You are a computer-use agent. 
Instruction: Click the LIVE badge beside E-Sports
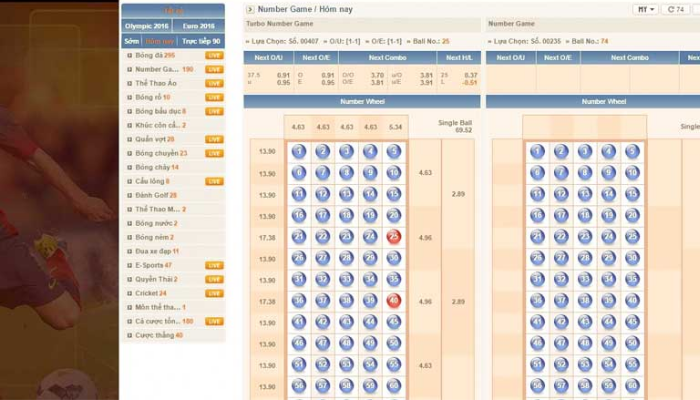coord(214,265)
